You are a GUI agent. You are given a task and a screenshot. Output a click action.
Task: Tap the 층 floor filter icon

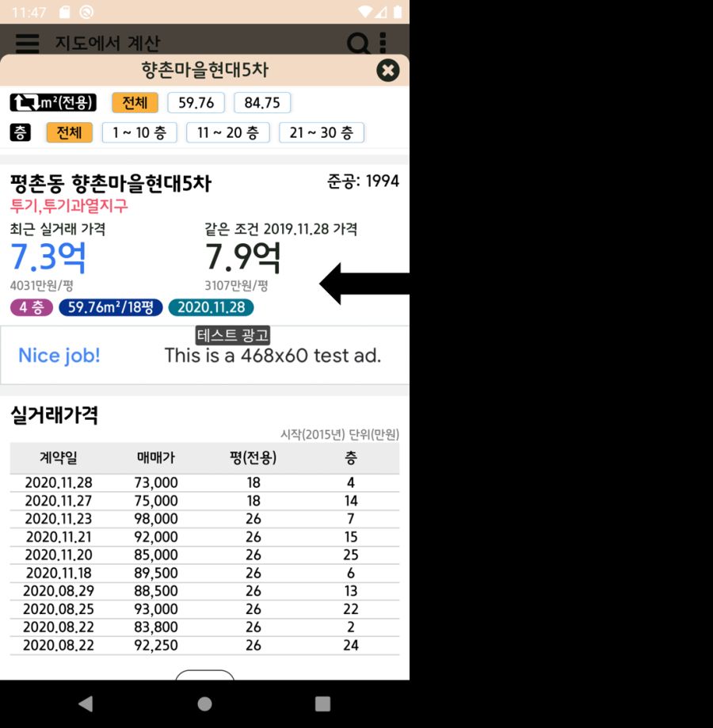[x=19, y=132]
